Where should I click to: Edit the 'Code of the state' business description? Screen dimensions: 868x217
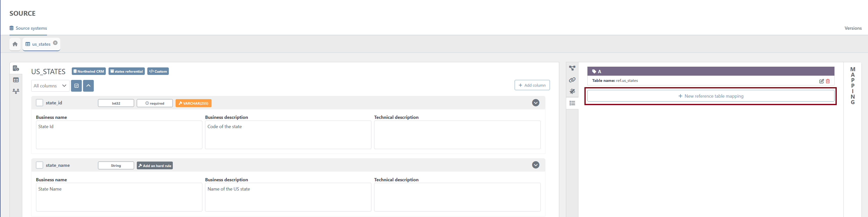[288, 135]
